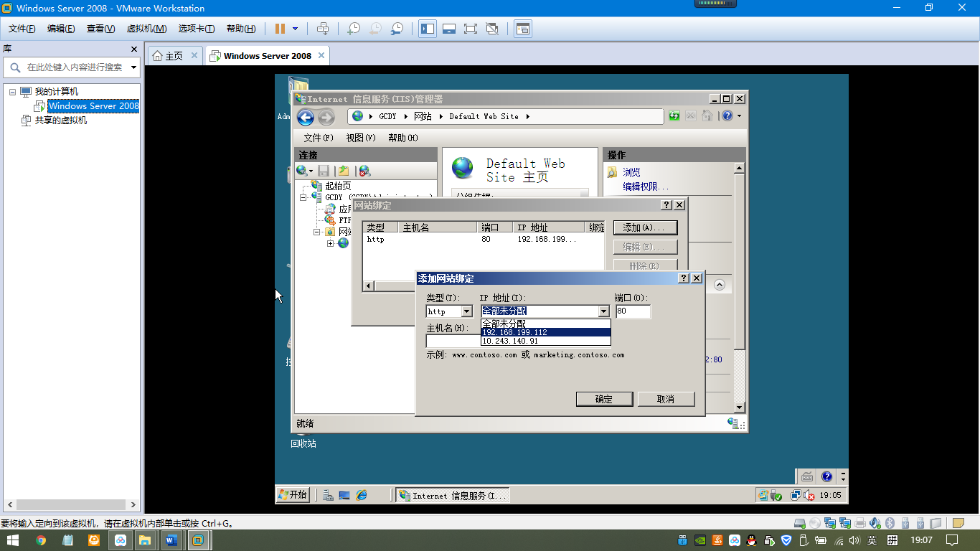980x551 pixels.
Task: Choose 全部未分配 from IP list
Action: (x=545, y=323)
